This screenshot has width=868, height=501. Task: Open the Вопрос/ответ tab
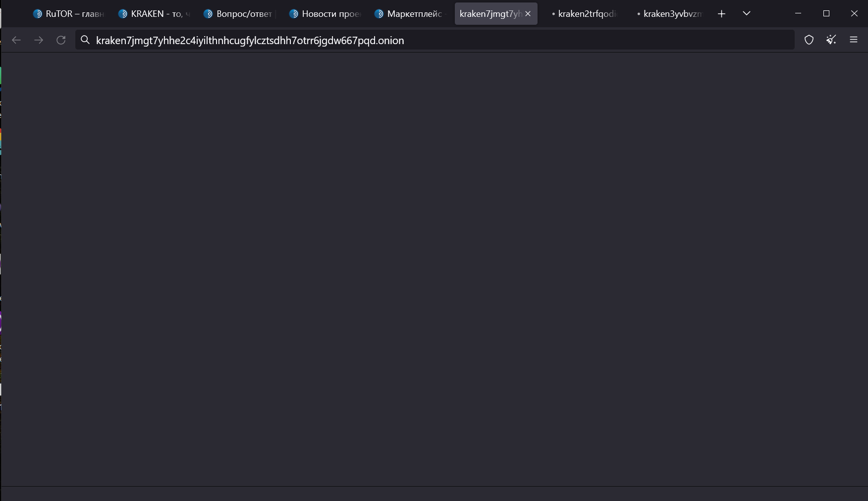pos(240,14)
